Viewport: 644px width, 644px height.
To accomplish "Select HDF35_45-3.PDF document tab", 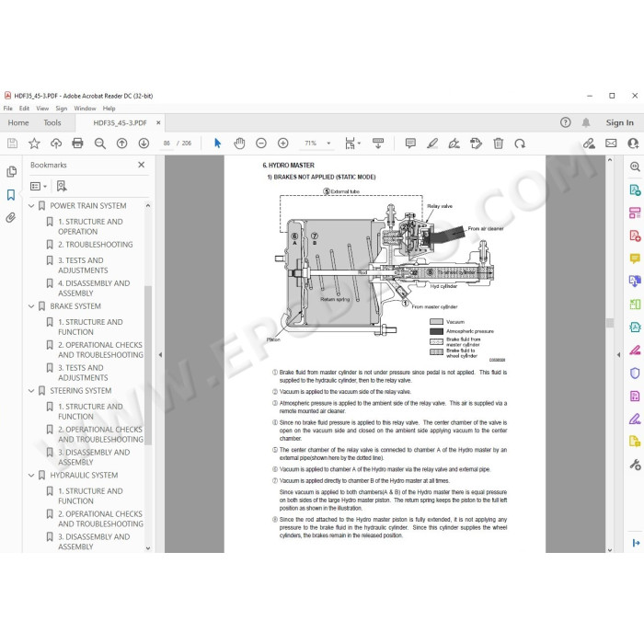I will 120,122.
